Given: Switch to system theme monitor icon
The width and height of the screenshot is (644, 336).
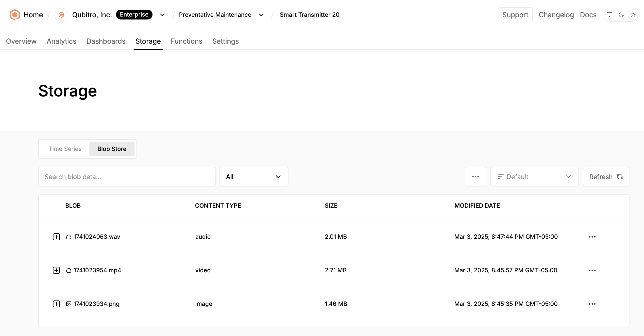Looking at the screenshot, I should (609, 15).
